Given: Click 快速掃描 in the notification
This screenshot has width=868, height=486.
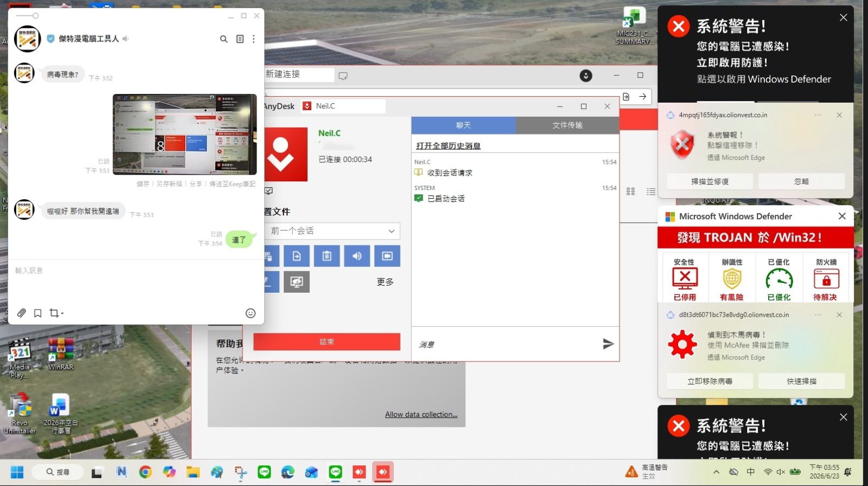Looking at the screenshot, I should point(801,381).
